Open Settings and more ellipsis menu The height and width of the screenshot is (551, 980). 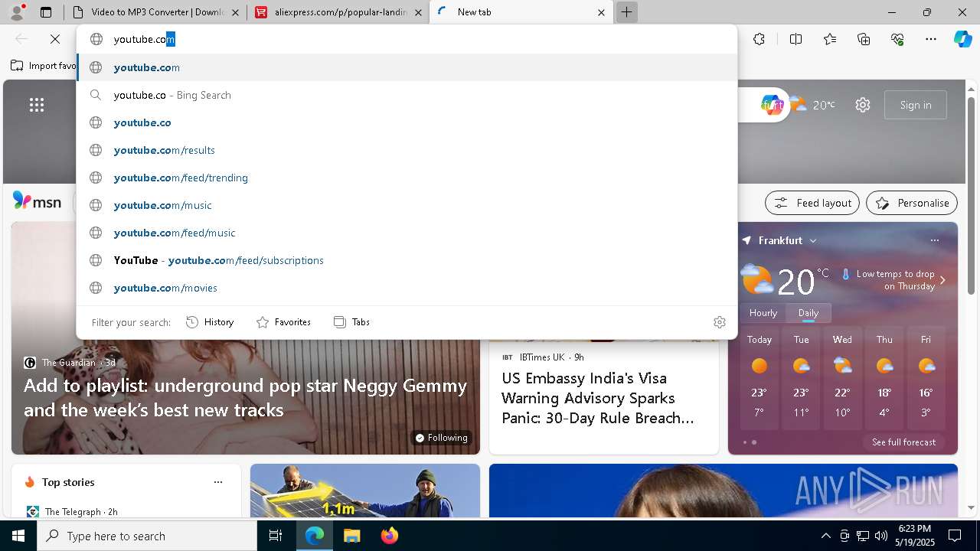931,39
